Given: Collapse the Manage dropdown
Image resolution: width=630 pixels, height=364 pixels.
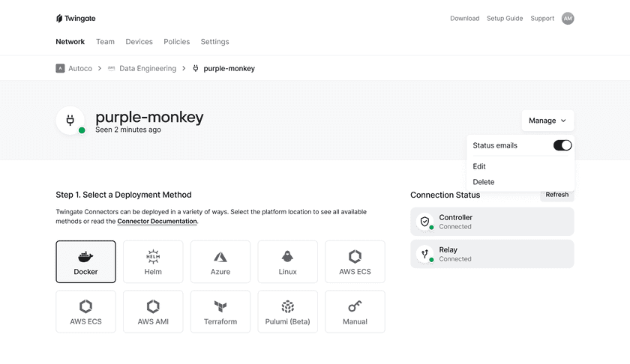Looking at the screenshot, I should [x=547, y=121].
